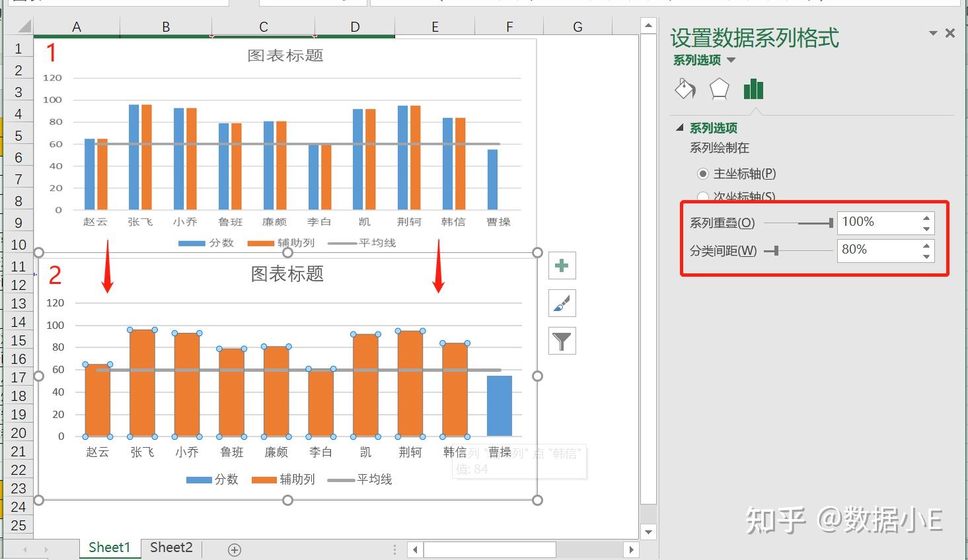Open the Effects pentagon tab
Image resolution: width=968 pixels, height=560 pixels.
point(719,88)
